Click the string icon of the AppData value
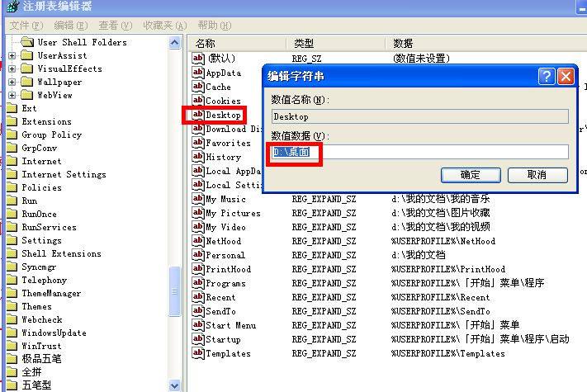This screenshot has height=392, width=587. point(198,73)
